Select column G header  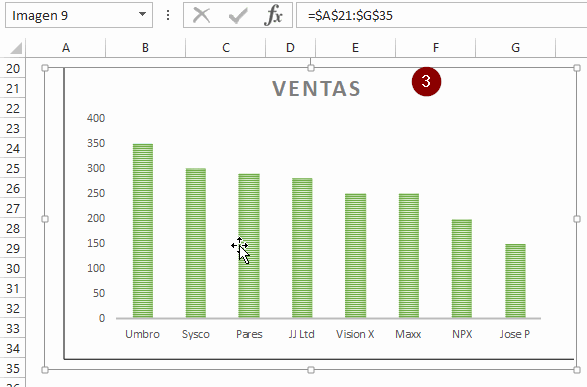[515, 48]
